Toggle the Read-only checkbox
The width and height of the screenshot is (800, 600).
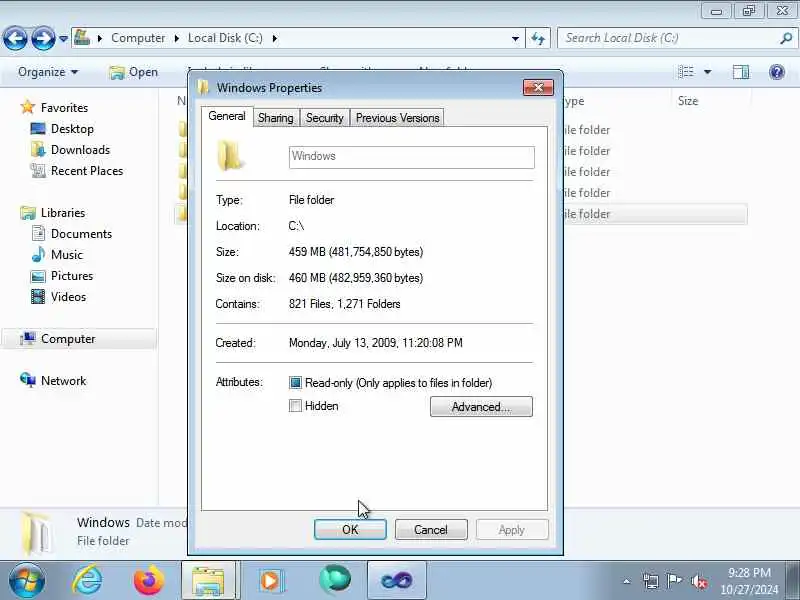click(x=295, y=383)
